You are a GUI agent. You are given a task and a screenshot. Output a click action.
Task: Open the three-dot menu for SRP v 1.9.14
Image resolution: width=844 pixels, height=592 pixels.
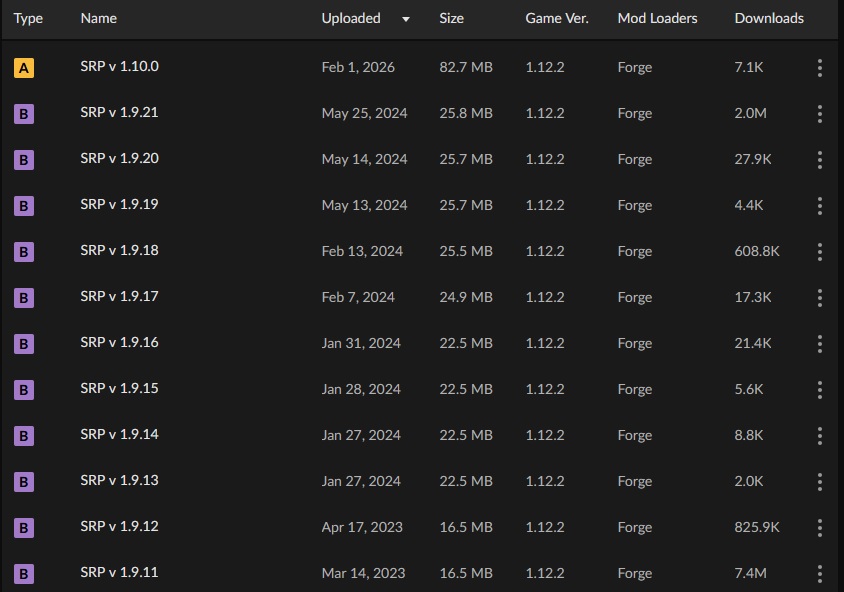[x=819, y=436]
